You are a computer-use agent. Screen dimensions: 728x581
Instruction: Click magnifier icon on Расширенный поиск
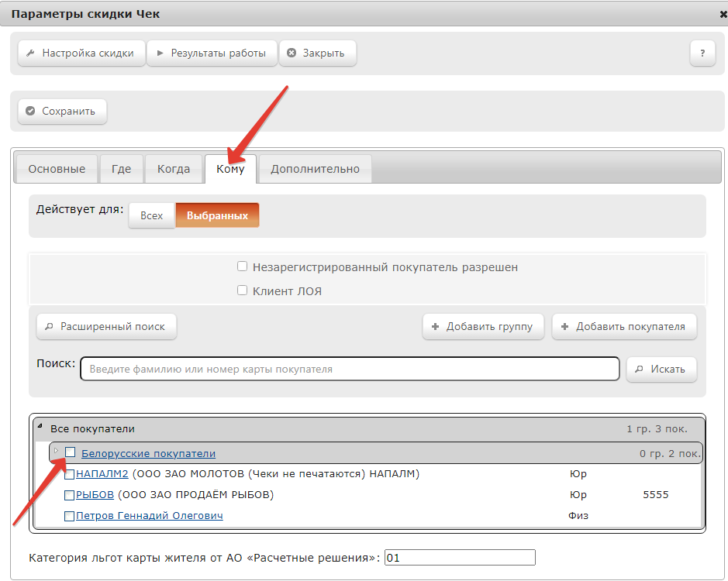pos(49,327)
